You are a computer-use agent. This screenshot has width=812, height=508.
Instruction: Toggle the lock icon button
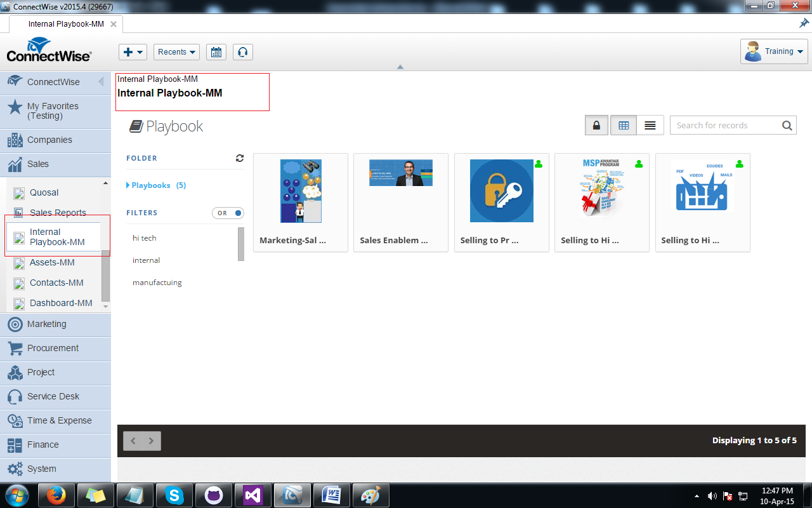pos(596,125)
